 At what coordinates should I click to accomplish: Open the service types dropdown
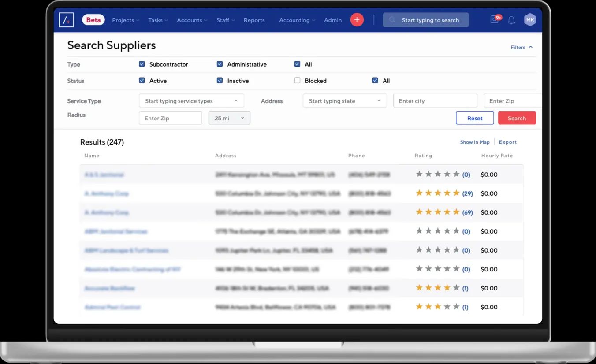pos(191,101)
